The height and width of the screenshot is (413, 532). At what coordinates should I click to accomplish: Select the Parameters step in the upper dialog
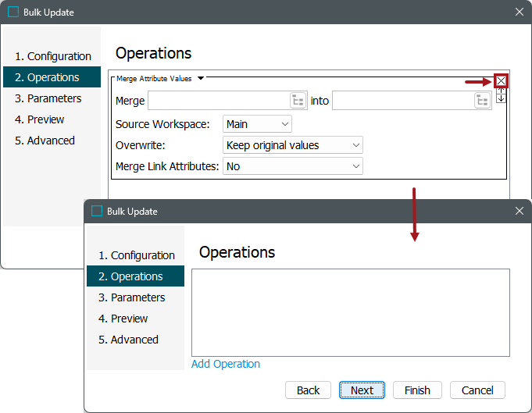point(48,98)
